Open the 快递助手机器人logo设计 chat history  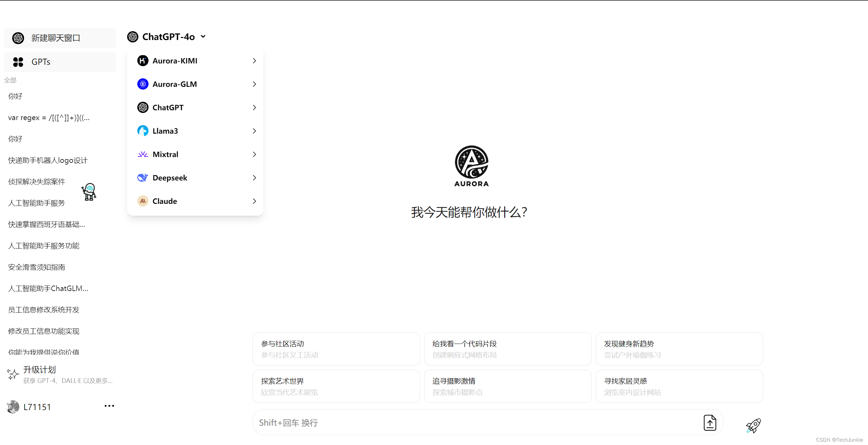(48, 160)
